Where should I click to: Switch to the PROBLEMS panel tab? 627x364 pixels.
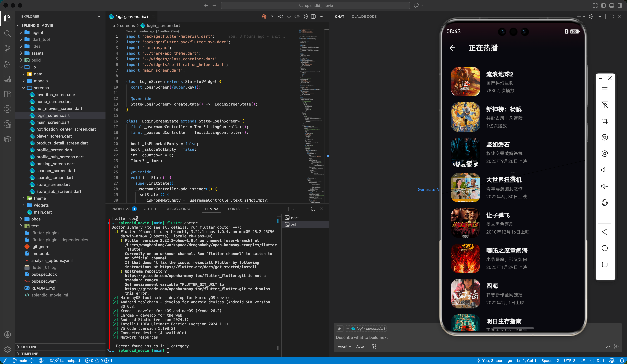(x=121, y=209)
